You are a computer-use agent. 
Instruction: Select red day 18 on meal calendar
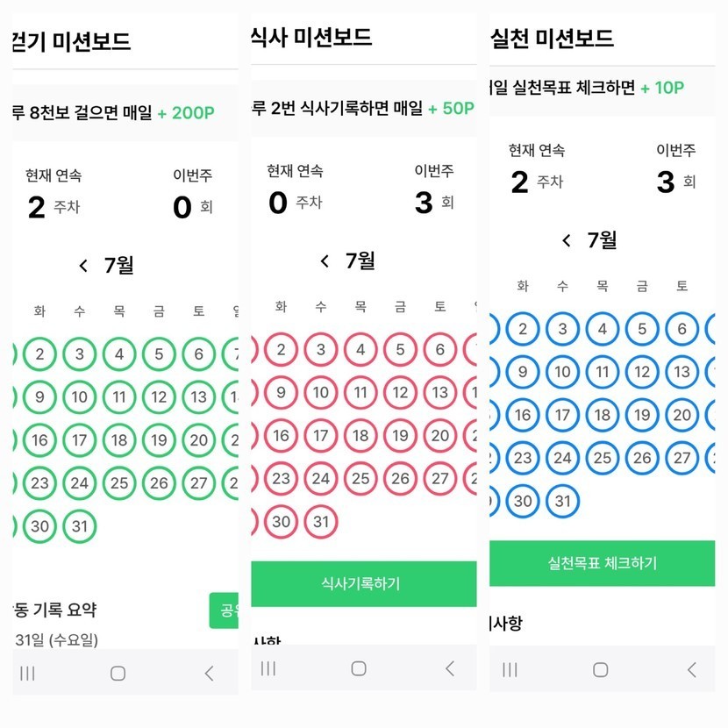point(360,435)
